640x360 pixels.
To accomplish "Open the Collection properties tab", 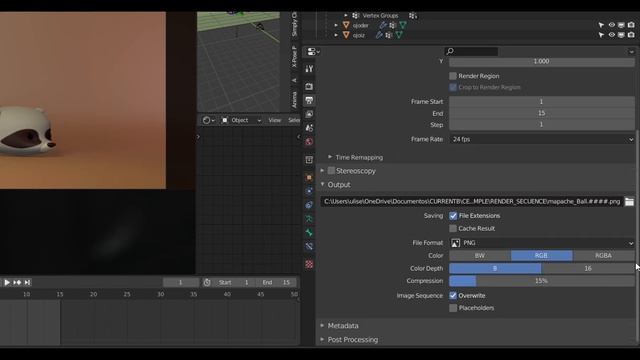I will pos(309,160).
